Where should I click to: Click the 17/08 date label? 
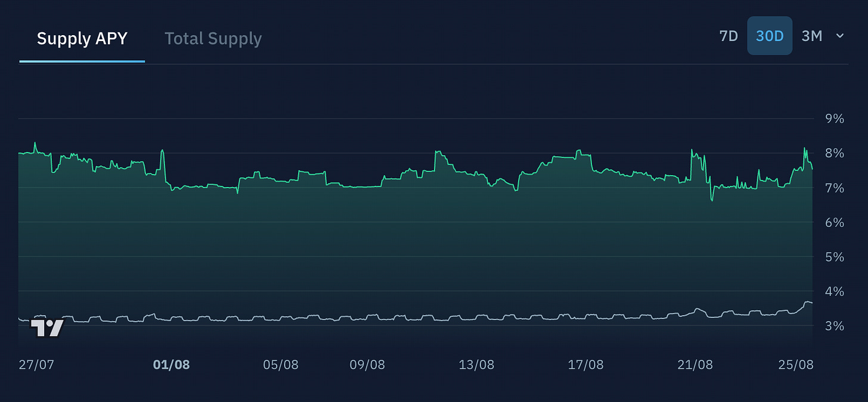(586, 364)
